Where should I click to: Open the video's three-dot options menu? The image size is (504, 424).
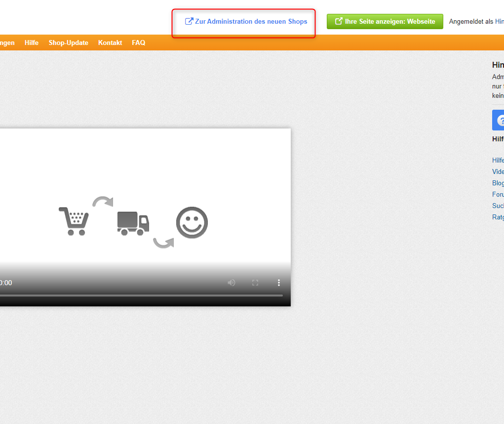[x=279, y=283]
